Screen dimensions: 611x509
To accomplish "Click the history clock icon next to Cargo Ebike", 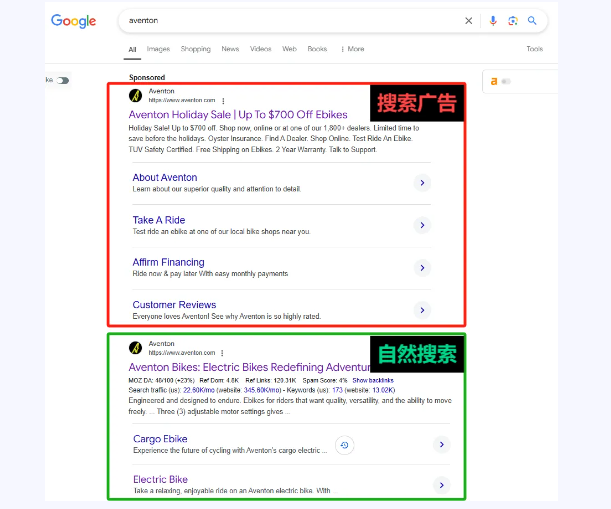I will (x=344, y=445).
